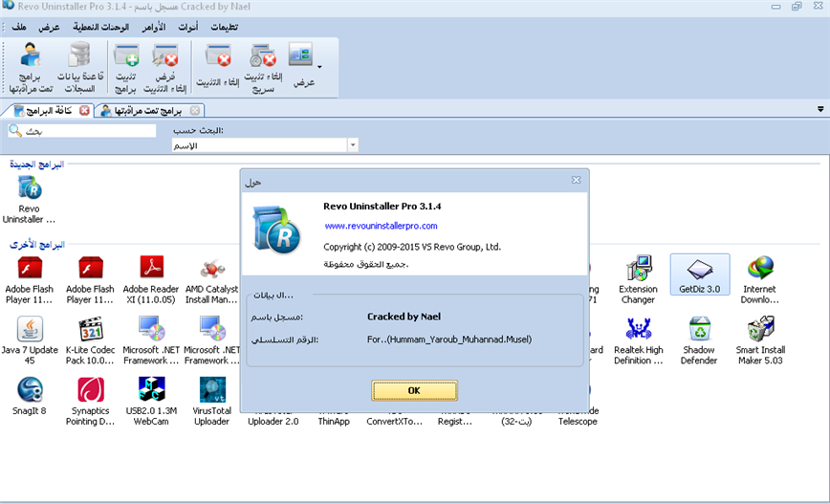
Task: Select the SnagIt 8 program icon
Action: [x=30, y=400]
